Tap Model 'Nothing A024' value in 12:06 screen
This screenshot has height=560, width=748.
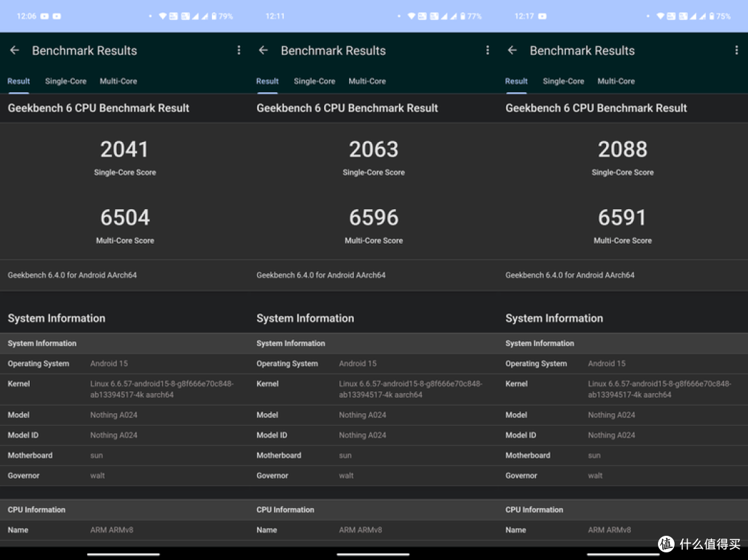(114, 415)
